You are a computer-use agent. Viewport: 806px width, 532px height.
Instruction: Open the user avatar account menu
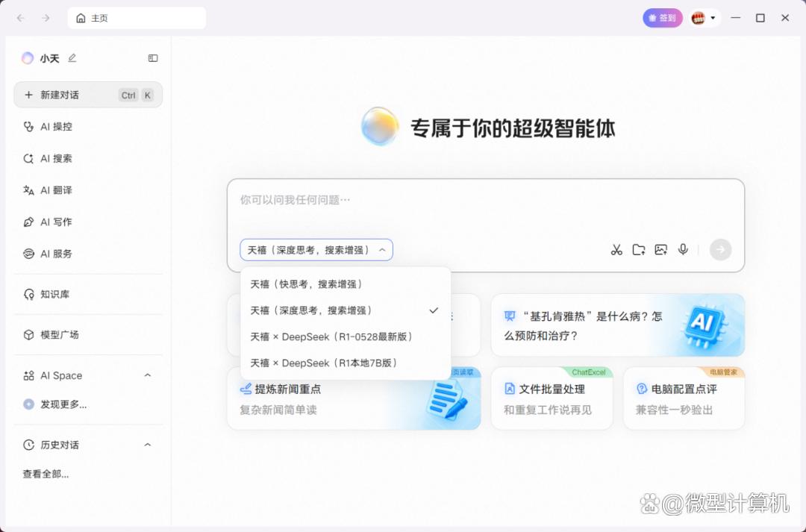tap(704, 18)
